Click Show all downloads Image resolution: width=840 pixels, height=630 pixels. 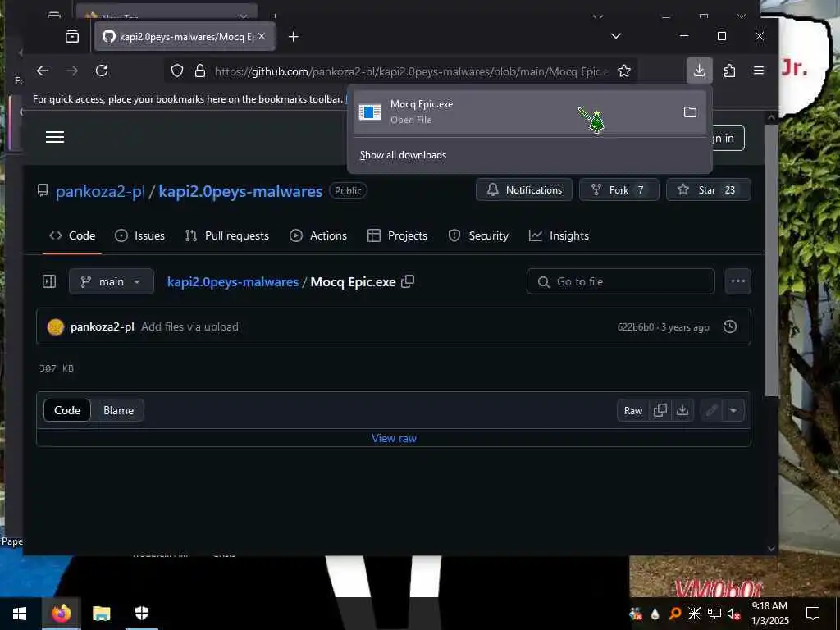(x=403, y=155)
